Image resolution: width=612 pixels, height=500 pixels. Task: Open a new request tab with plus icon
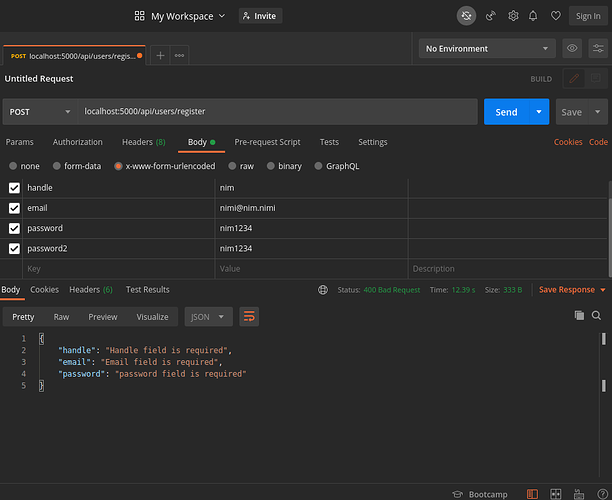coord(160,55)
